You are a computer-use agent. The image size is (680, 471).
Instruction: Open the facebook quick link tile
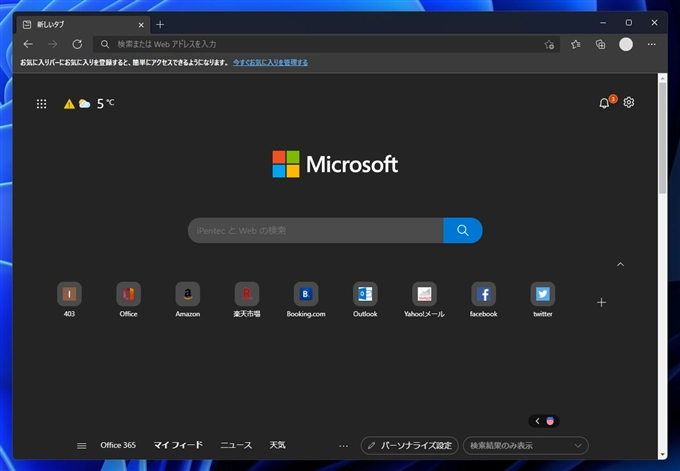pos(483,294)
